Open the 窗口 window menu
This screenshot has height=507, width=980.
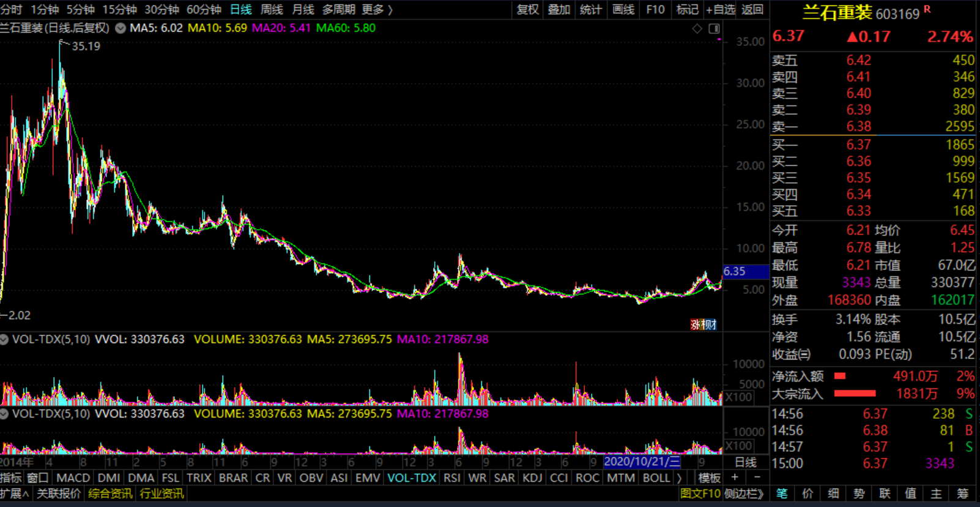point(38,478)
